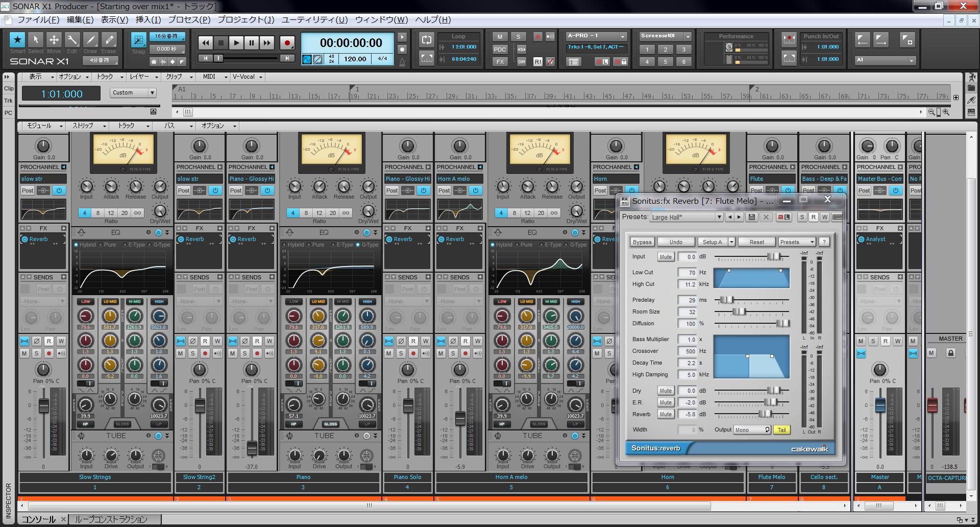Arm recording with the Record button

pyautogui.click(x=287, y=43)
